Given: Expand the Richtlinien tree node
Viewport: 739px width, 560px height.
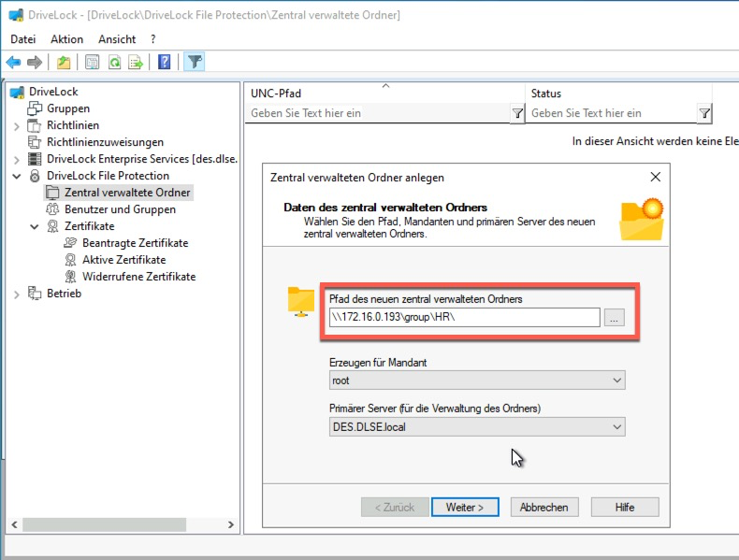Looking at the screenshot, I should tap(17, 126).
